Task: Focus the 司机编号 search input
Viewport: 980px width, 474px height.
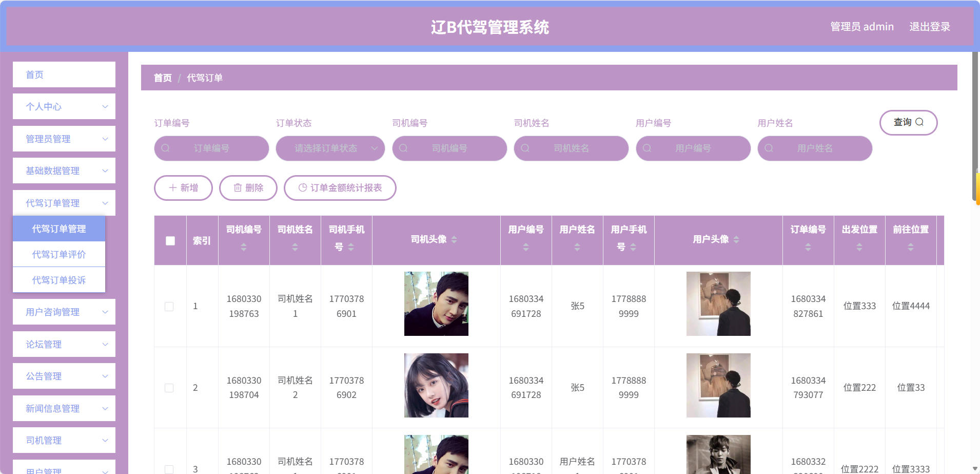Action: (x=449, y=148)
